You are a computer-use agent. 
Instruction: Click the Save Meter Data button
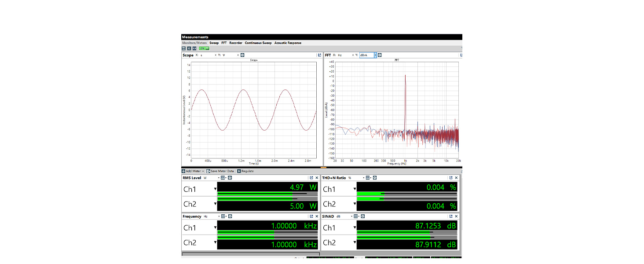coord(220,171)
